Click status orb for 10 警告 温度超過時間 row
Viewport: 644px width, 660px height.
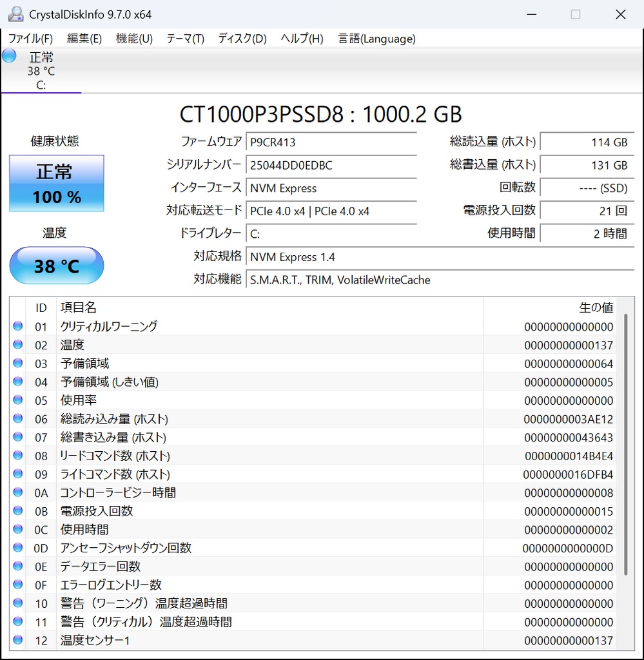point(17,603)
